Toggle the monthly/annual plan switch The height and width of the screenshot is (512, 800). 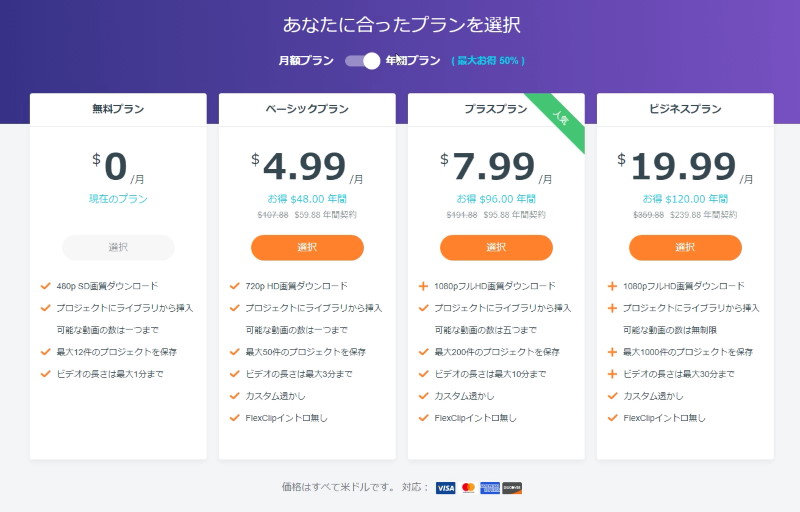pyautogui.click(x=363, y=61)
